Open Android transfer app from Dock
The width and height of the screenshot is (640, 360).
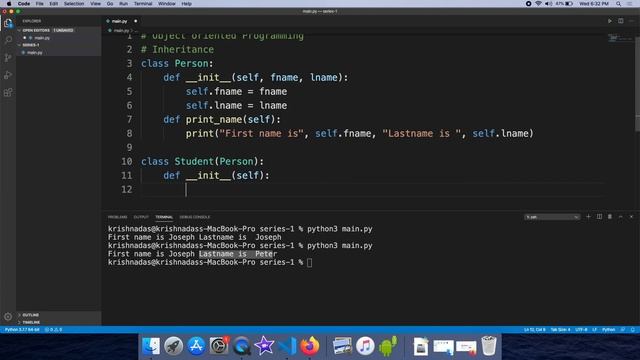coord(388,346)
